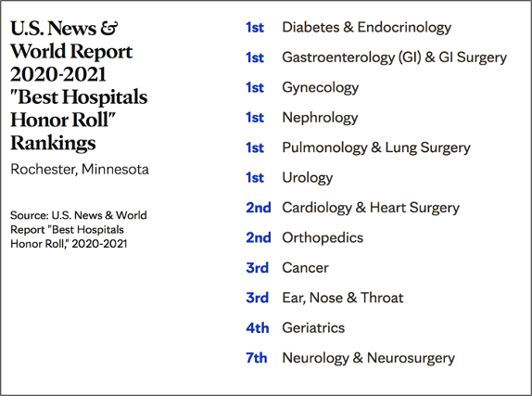Screen dimensions: 532x396
Task: Click the Rochester, Minnesota subtitle
Action: click(80, 169)
